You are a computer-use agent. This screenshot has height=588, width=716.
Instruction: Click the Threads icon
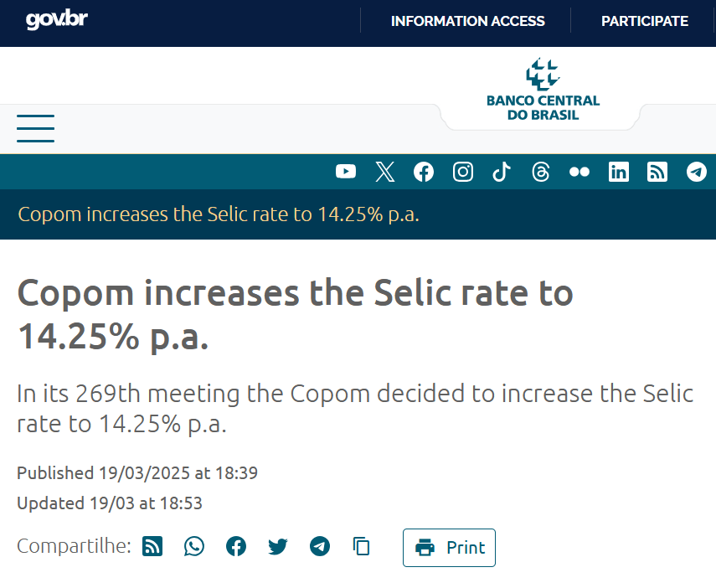point(540,171)
